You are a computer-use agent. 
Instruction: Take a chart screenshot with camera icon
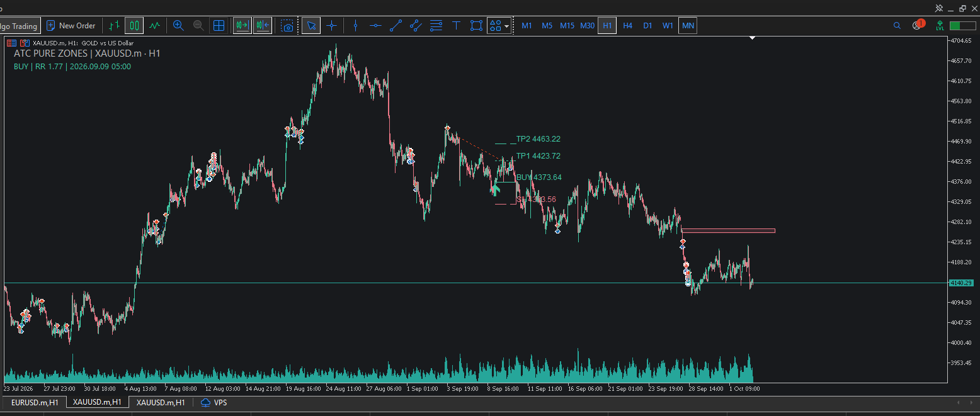coord(288,26)
